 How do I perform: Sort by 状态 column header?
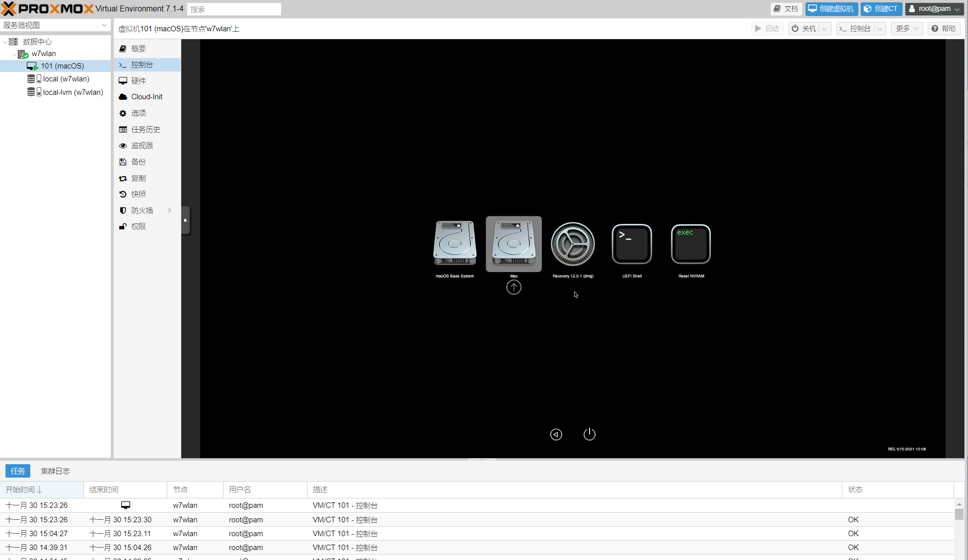898,490
